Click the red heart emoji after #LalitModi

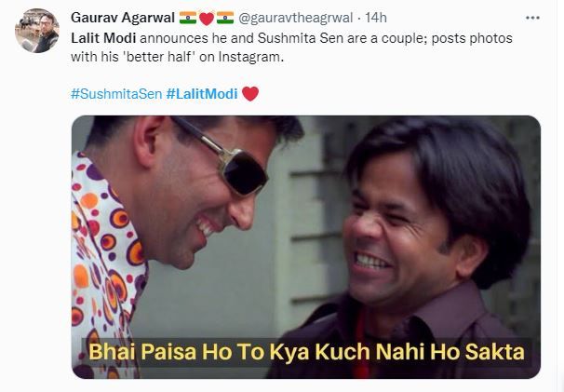coord(250,94)
